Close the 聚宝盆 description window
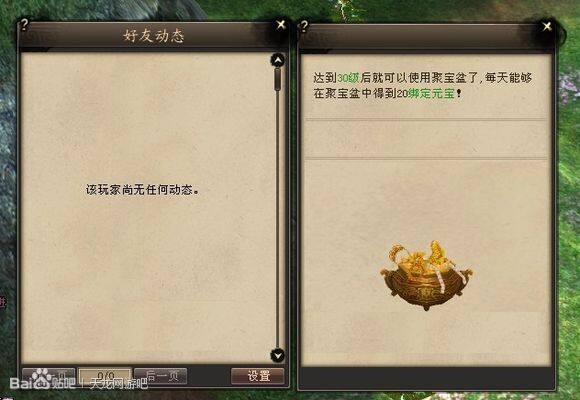Viewport: 580px width, 400px height. point(547,26)
